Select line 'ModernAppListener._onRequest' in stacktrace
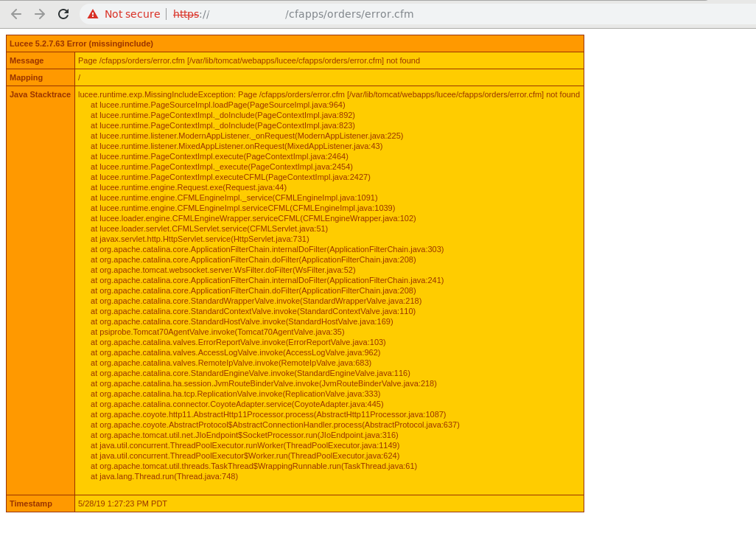756x547 pixels. point(247,136)
